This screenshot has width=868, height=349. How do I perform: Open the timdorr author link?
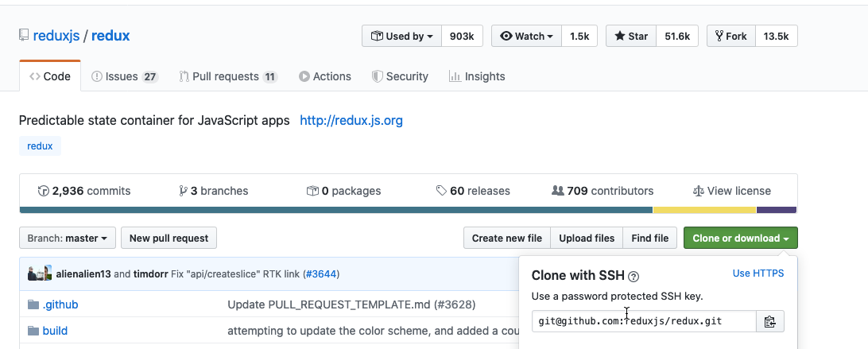(x=150, y=273)
